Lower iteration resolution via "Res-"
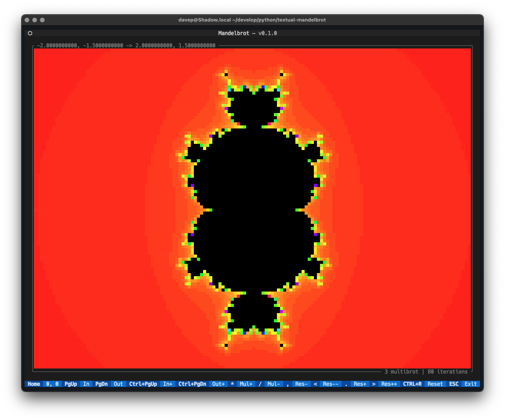505x420 pixels. tap(302, 384)
